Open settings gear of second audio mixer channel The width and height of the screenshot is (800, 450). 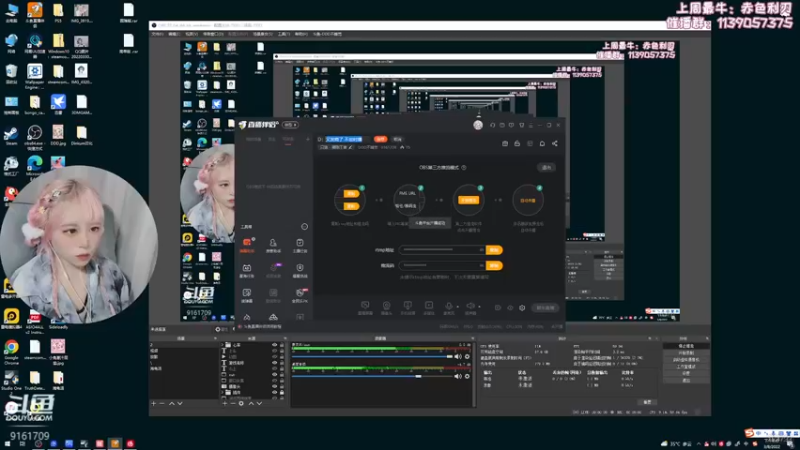[x=467, y=376]
